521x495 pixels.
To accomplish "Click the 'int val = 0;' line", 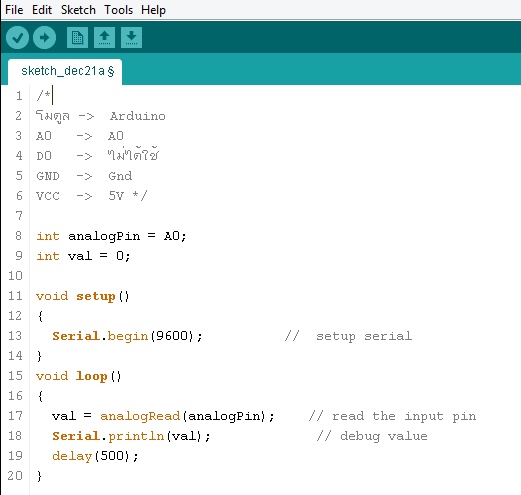I will coord(83,256).
